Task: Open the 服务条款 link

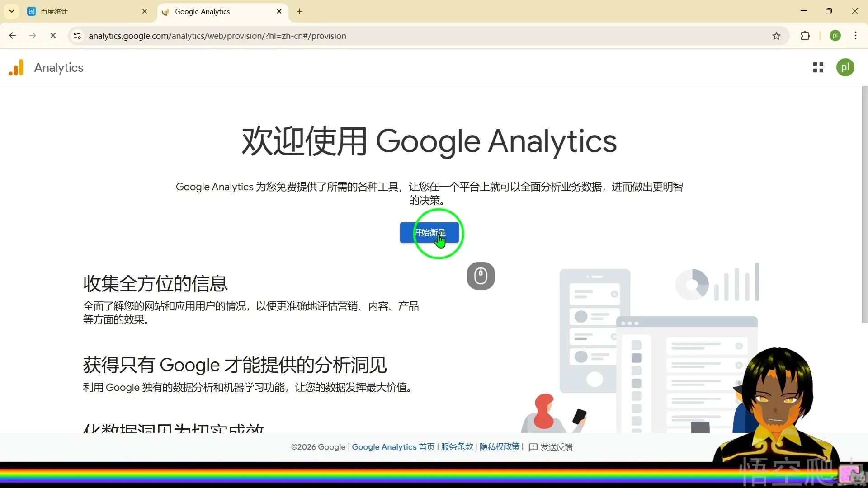Action: point(457,447)
